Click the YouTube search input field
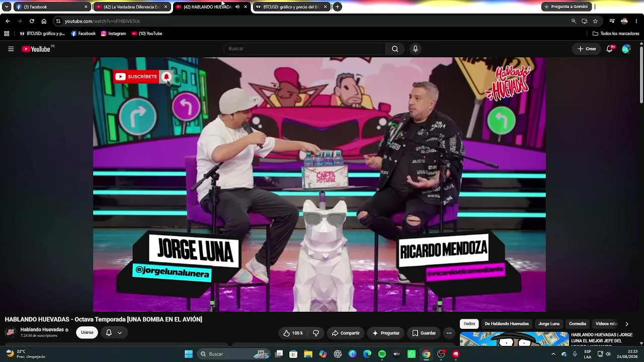Screen dimensions: 644x362 tap(304, 49)
